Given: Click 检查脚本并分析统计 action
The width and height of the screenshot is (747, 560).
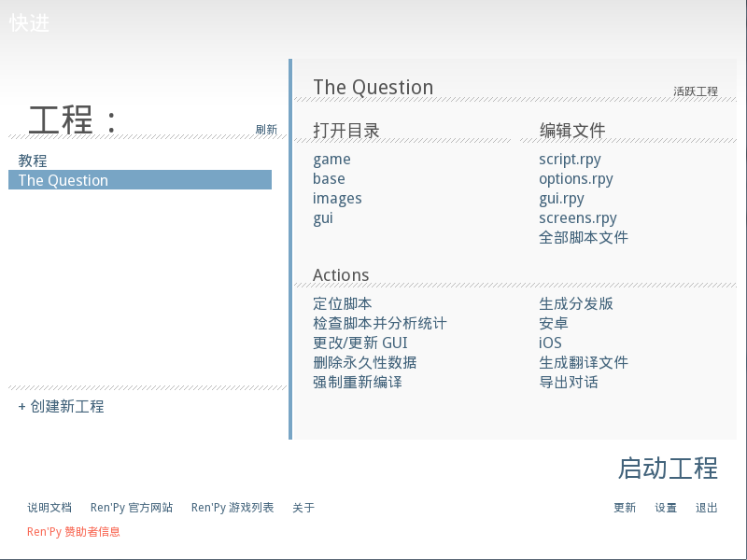Looking at the screenshot, I should click(x=380, y=323).
